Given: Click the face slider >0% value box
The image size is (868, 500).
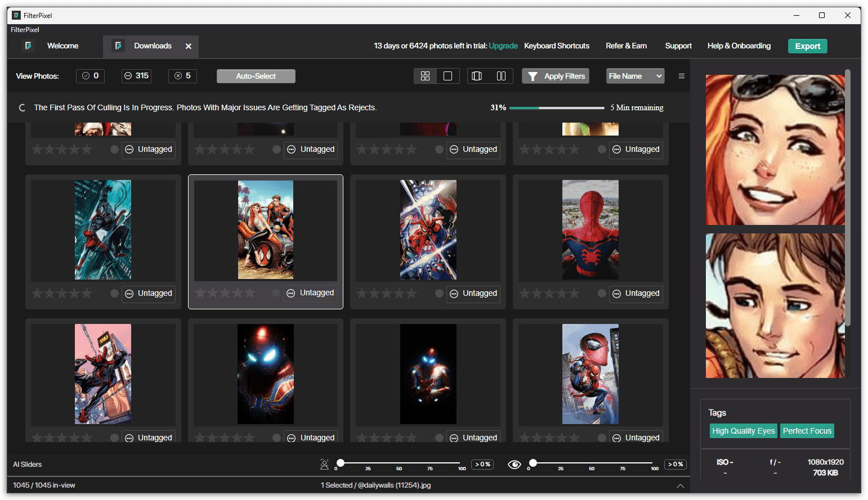Looking at the screenshot, I should click(x=482, y=465).
